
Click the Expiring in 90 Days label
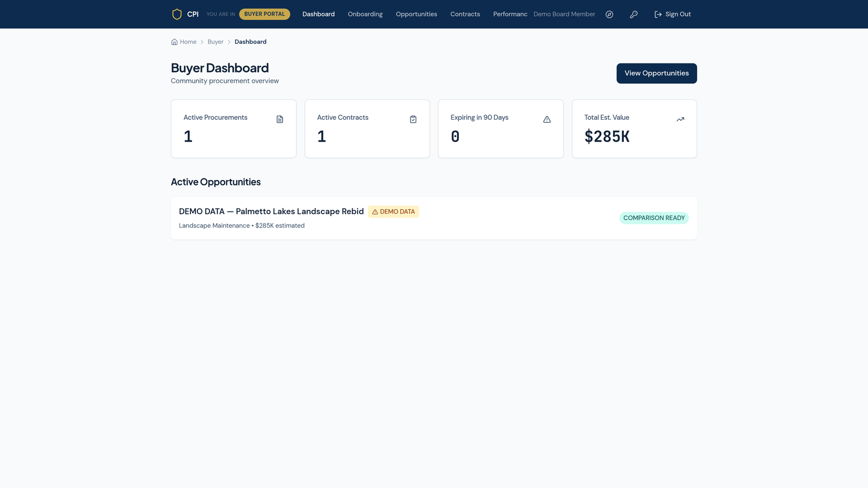click(480, 118)
